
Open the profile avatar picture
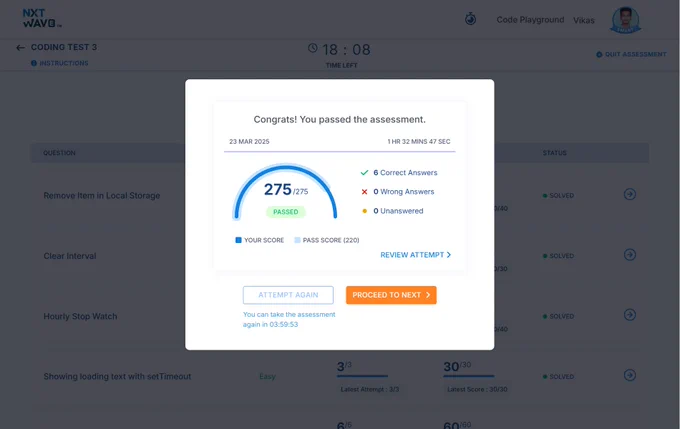625,20
